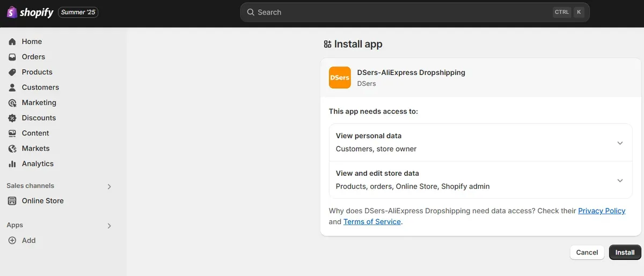Click the Sales channels heading
Viewport: 644px width, 276px height.
click(30, 186)
